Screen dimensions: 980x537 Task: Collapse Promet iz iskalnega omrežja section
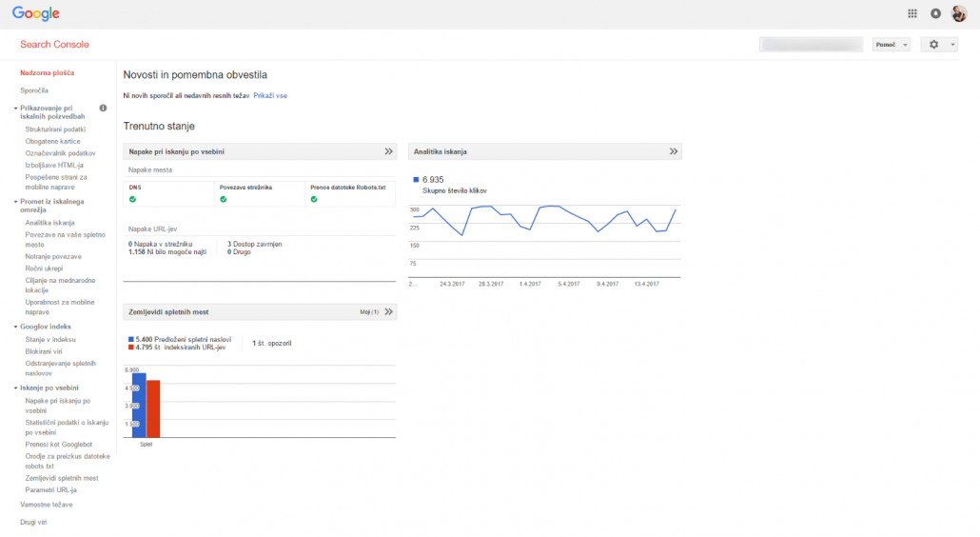(x=16, y=202)
